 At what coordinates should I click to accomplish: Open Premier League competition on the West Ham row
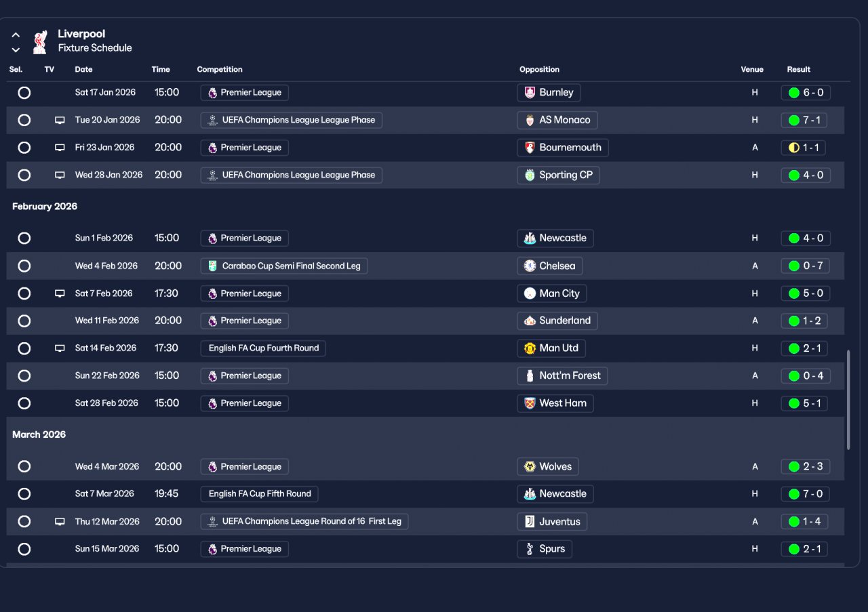pyautogui.click(x=245, y=403)
